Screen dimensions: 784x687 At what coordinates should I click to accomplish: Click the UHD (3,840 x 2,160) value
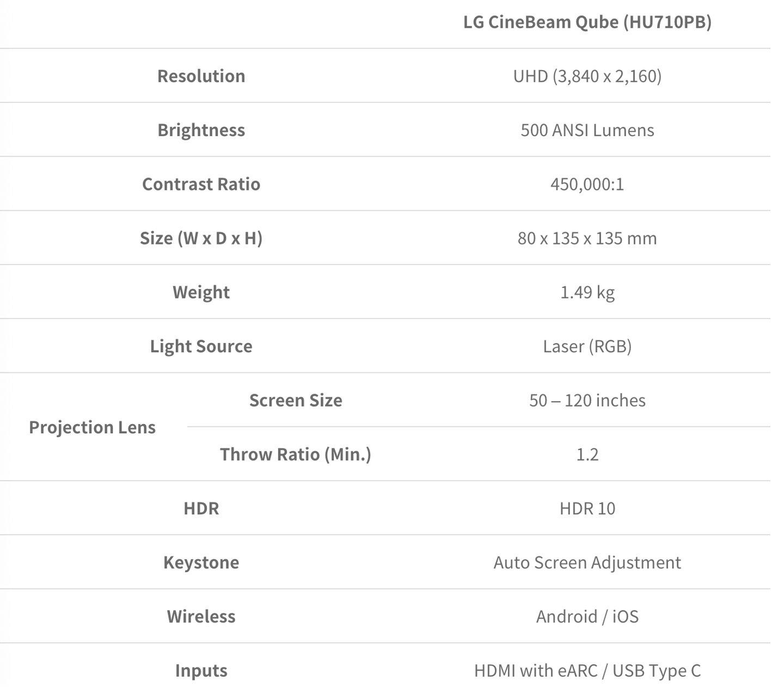click(x=587, y=76)
